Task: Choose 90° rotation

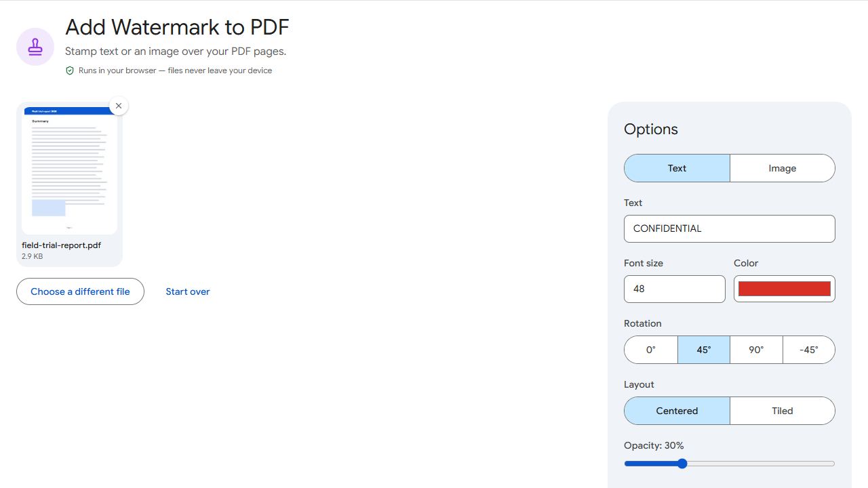Action: pyautogui.click(x=756, y=350)
